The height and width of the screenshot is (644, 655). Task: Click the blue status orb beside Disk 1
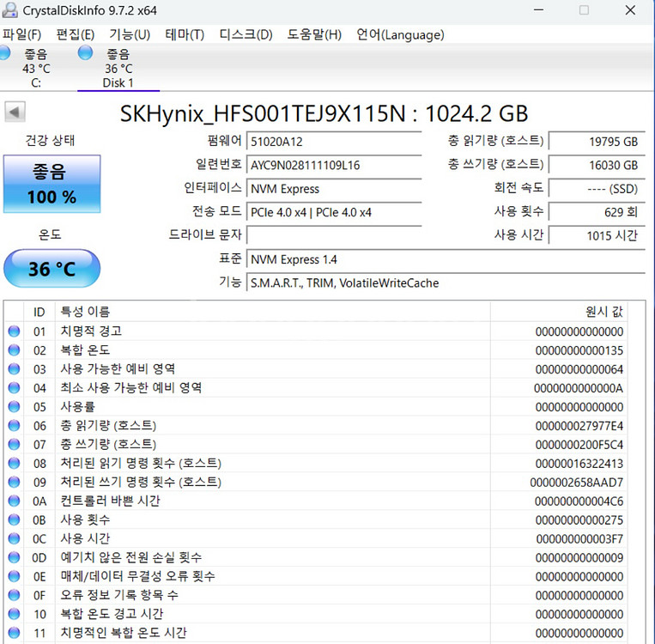(85, 53)
